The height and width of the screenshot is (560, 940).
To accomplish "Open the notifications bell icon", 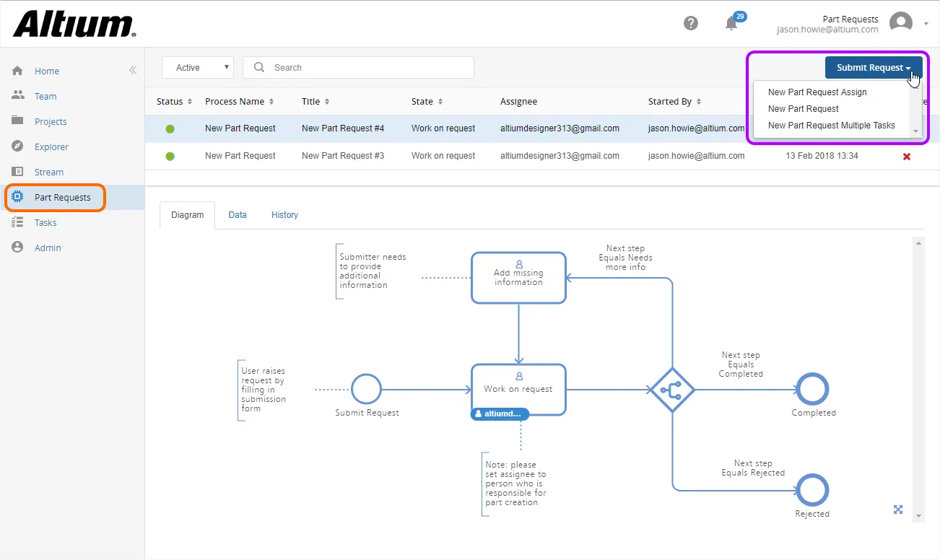I will point(732,23).
